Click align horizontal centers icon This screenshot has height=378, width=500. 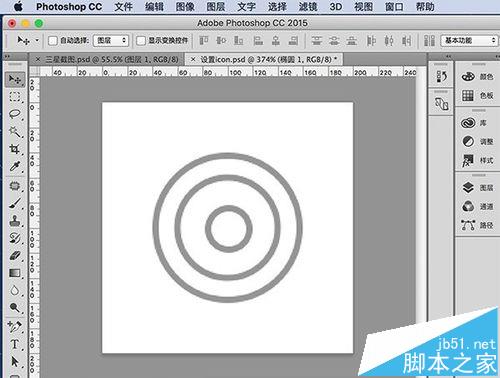click(x=276, y=41)
